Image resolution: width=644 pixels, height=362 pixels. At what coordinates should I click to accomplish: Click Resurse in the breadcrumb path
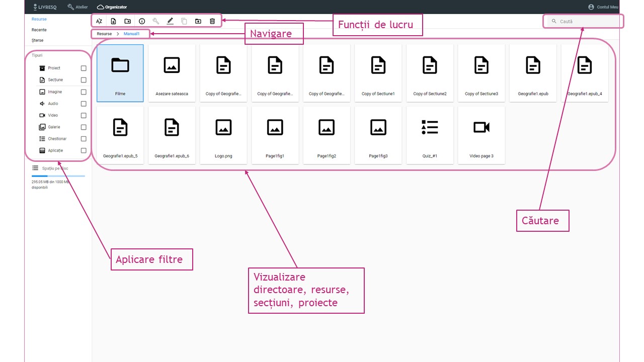coord(104,34)
